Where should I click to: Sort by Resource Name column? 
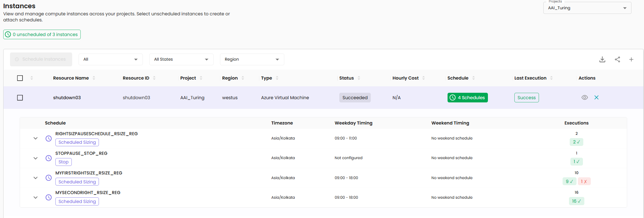click(x=94, y=78)
